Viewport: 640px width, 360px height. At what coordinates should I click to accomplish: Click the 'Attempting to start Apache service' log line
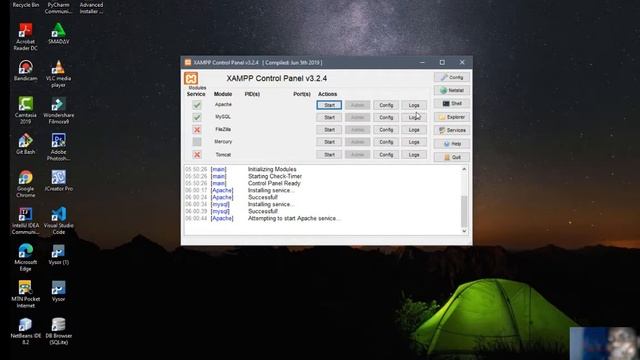tap(262, 218)
